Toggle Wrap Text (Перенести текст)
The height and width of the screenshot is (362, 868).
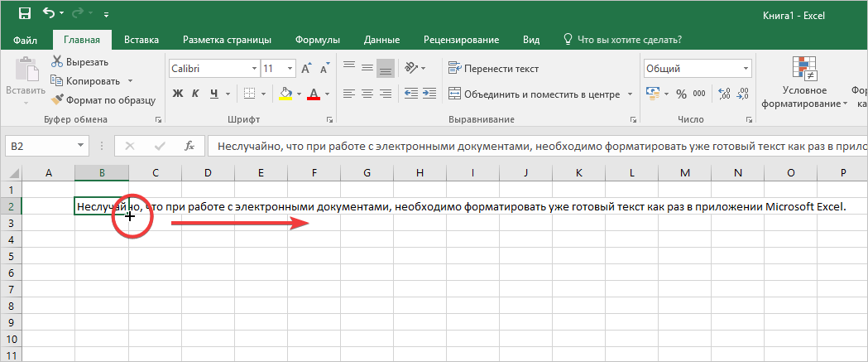point(493,69)
